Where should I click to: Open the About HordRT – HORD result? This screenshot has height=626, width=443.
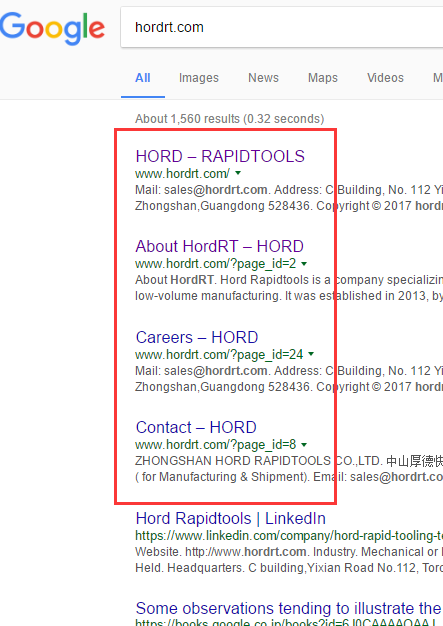(x=220, y=246)
